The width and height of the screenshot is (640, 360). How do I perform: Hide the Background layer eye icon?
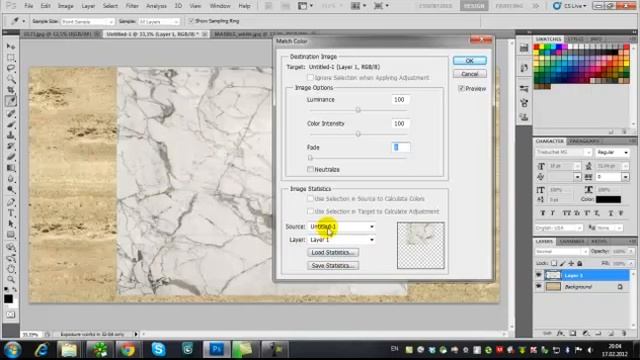(x=539, y=287)
